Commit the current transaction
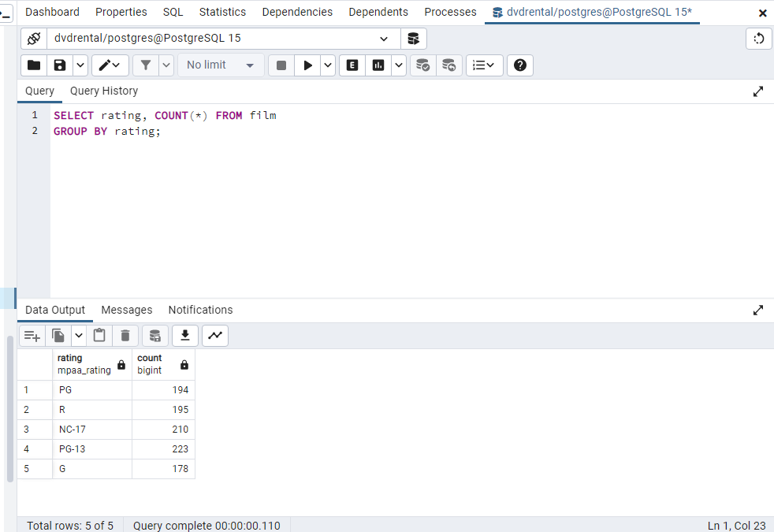The height and width of the screenshot is (532, 774). [x=422, y=65]
